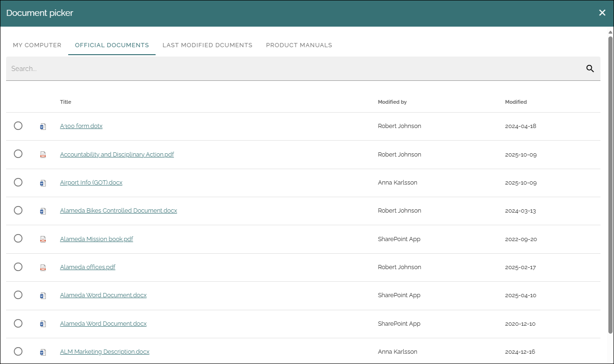The width and height of the screenshot is (614, 364).
Task: Switch to the Official Documents tab
Action: pos(112,45)
